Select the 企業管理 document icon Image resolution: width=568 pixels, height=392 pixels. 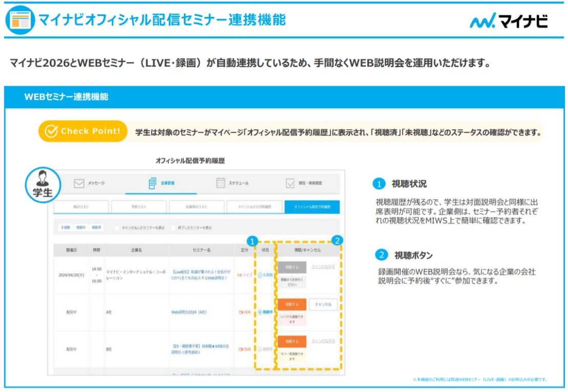[153, 183]
